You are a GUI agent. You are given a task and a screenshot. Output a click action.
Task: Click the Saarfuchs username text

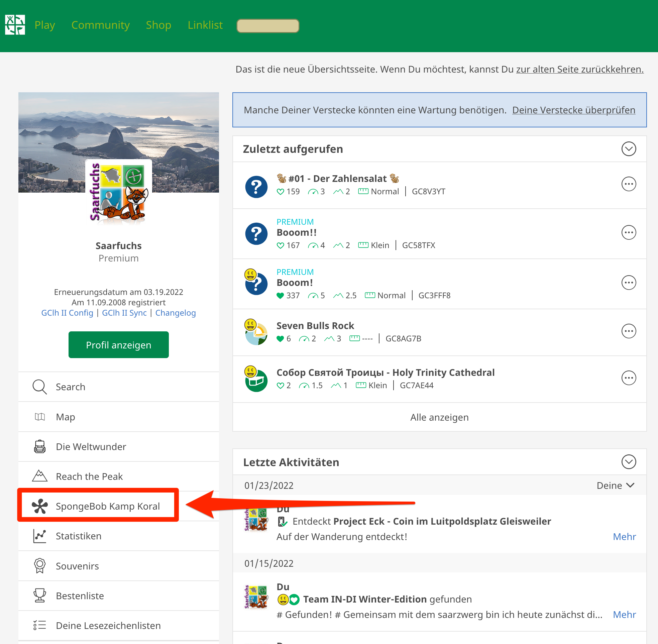click(x=118, y=245)
